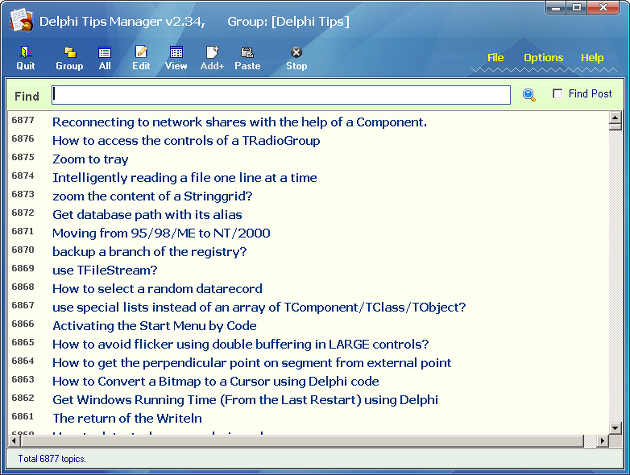Image resolution: width=630 pixels, height=475 pixels.
Task: Open tip 'Intelligently reading a file one line at a time'
Action: [184, 178]
